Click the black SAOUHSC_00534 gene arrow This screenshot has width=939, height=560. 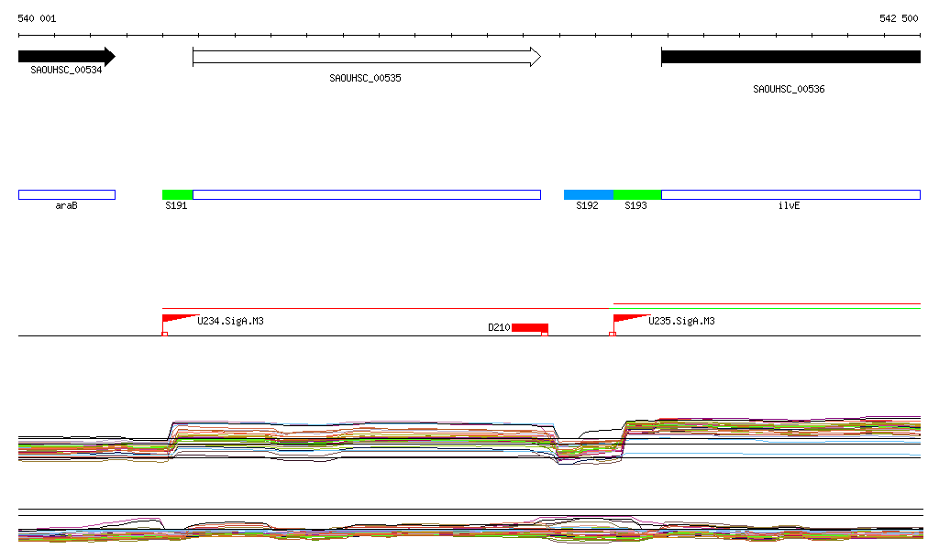pyautogui.click(x=66, y=57)
